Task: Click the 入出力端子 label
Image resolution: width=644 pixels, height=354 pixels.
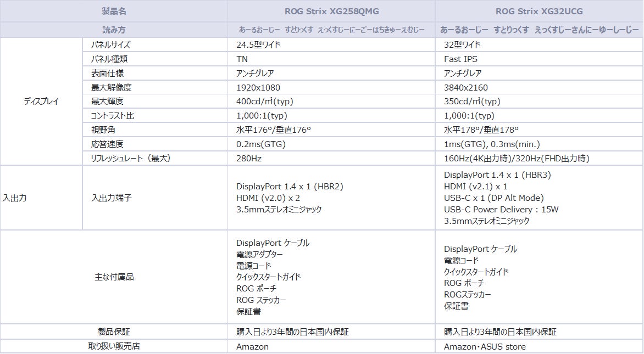Action: [112, 198]
